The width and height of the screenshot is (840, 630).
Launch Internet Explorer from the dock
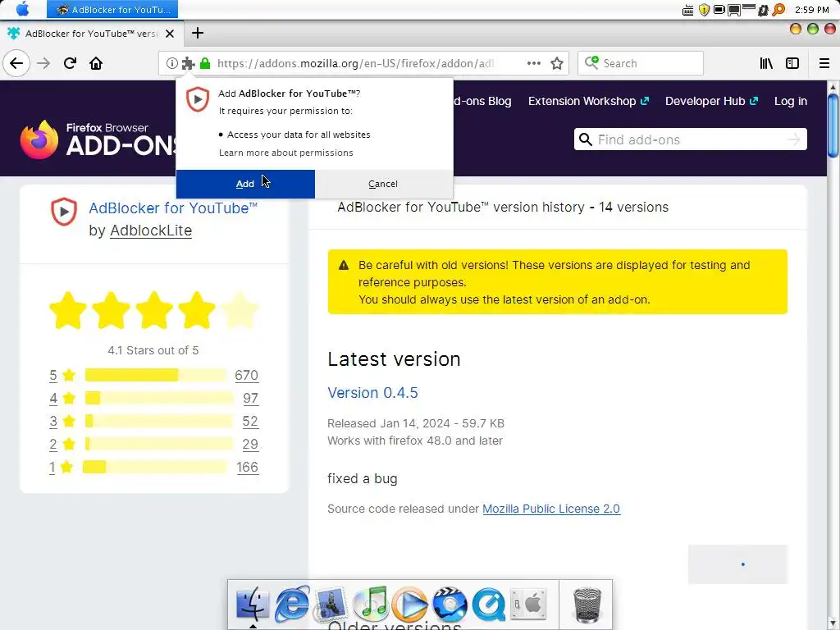pyautogui.click(x=292, y=605)
